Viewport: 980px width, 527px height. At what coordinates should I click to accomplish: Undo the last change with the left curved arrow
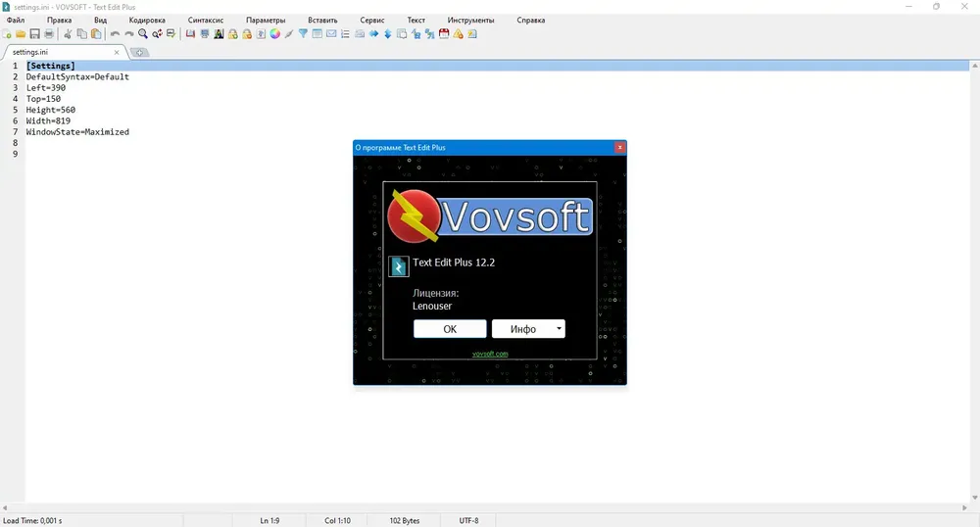(x=115, y=33)
